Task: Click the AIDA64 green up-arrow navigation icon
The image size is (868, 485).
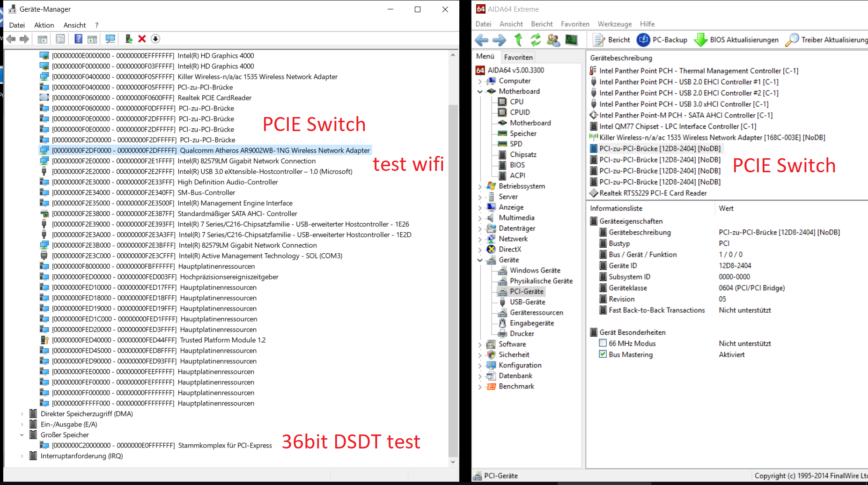Action: coord(518,40)
